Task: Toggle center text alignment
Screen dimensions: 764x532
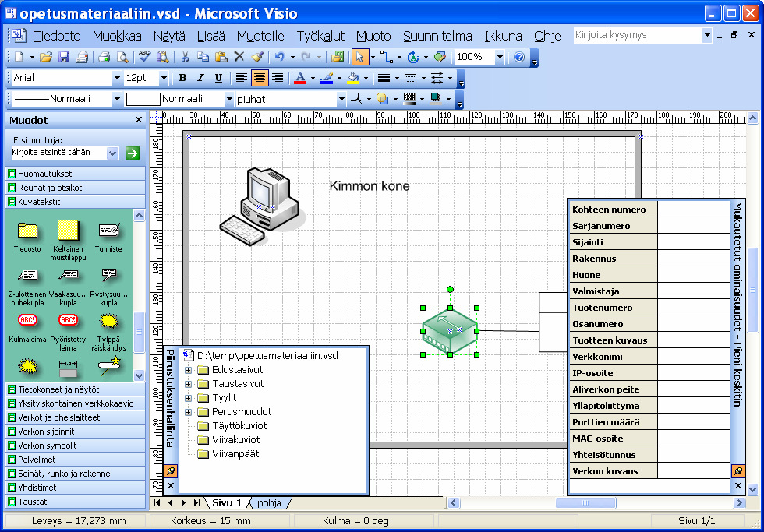Action: (259, 78)
